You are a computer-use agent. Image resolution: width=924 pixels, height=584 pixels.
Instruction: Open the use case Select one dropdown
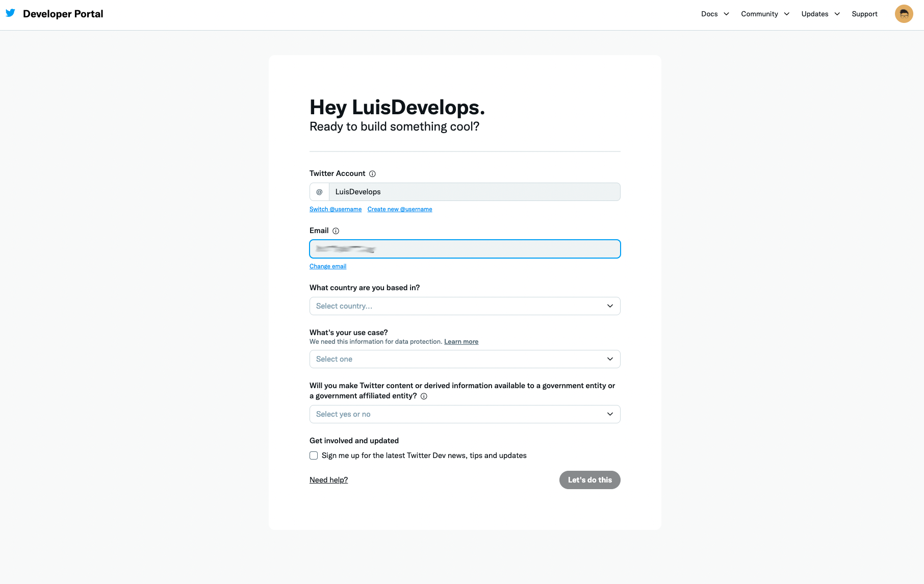[465, 359]
